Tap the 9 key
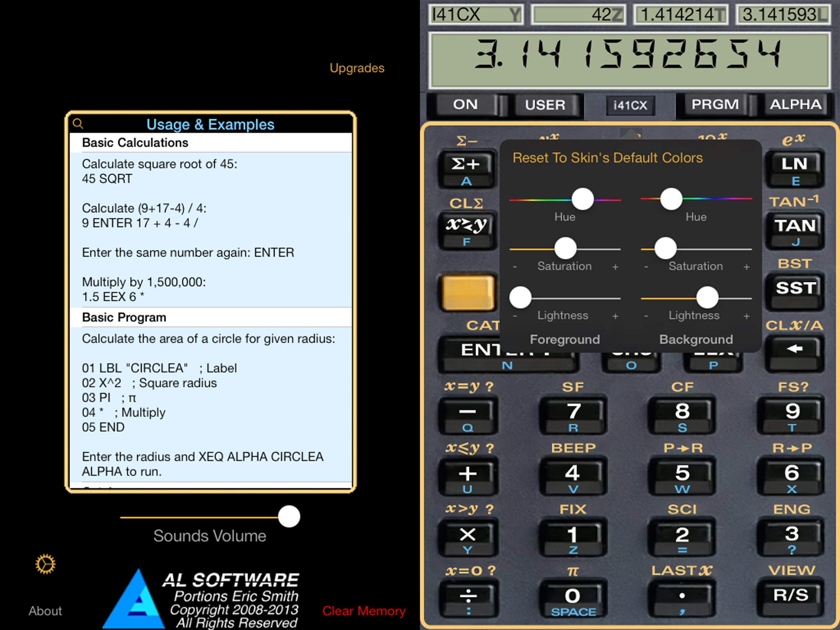 792,416
